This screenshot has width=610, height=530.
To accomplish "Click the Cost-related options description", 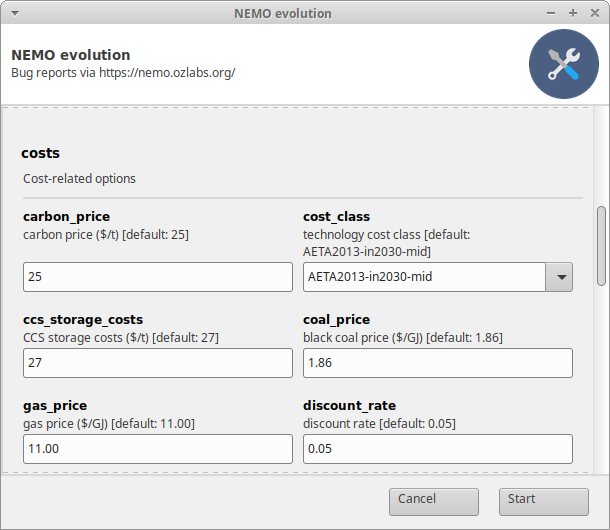I will click(79, 179).
